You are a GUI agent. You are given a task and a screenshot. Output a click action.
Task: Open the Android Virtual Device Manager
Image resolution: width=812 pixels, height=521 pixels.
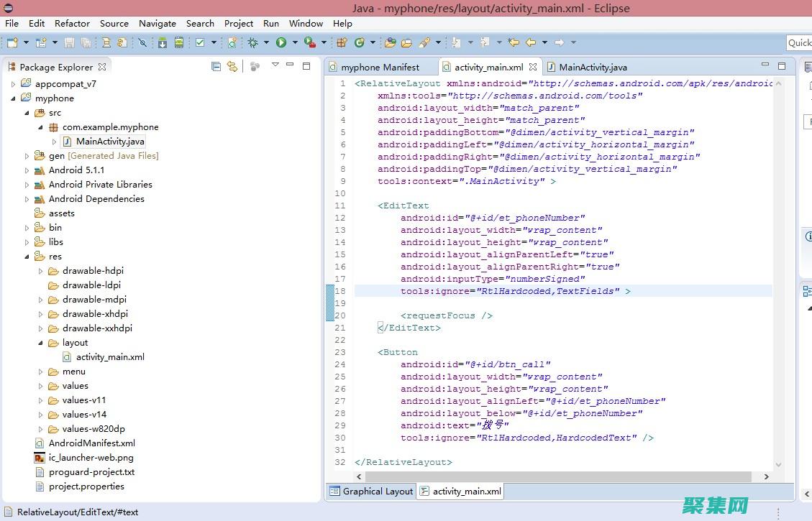(x=178, y=43)
